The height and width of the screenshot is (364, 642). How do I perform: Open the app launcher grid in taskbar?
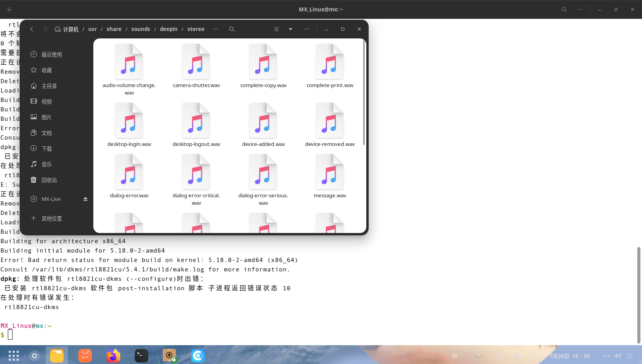coord(14,356)
